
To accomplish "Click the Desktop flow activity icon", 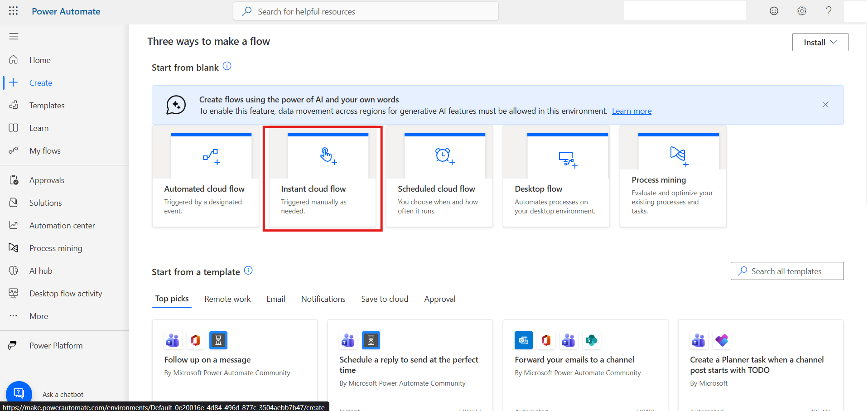I will pyautogui.click(x=14, y=293).
